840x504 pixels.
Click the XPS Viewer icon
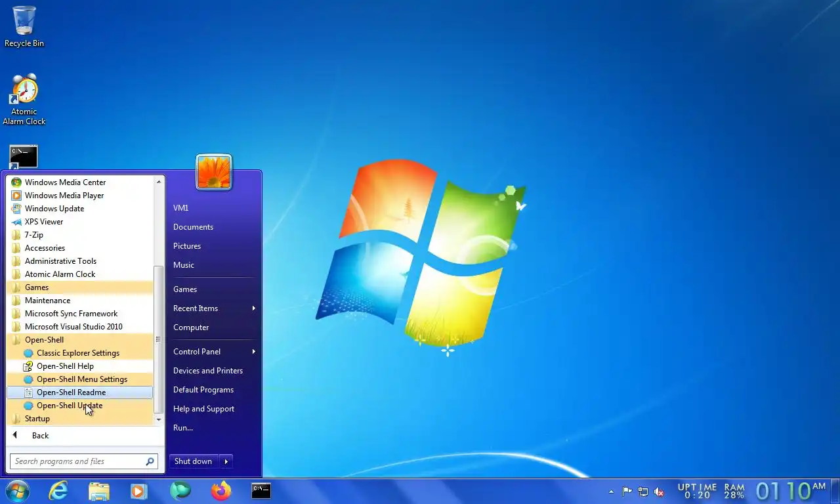click(16, 222)
